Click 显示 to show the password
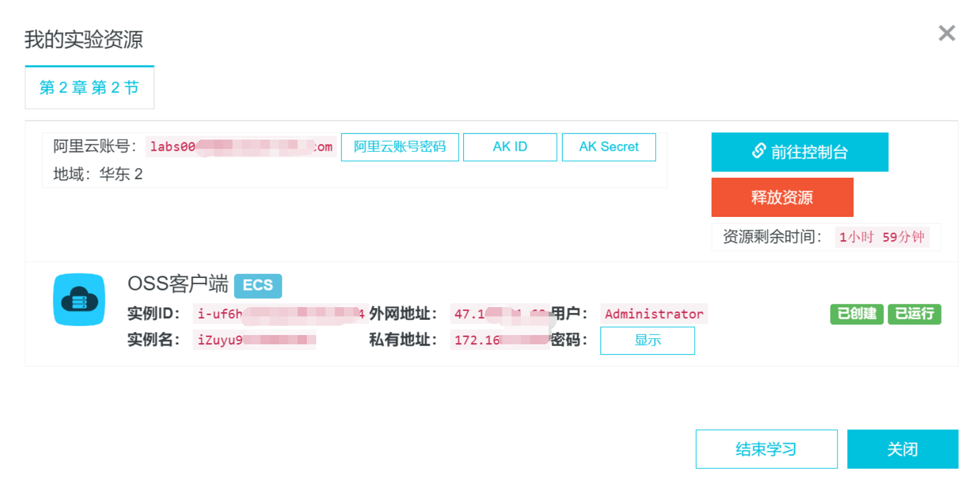This screenshot has height=488, width=980. tap(648, 340)
